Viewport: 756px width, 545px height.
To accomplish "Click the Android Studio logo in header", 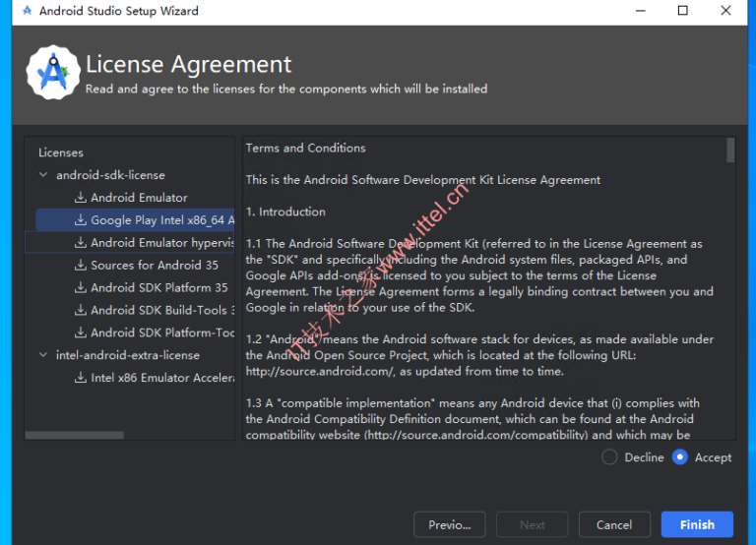I will point(52,72).
